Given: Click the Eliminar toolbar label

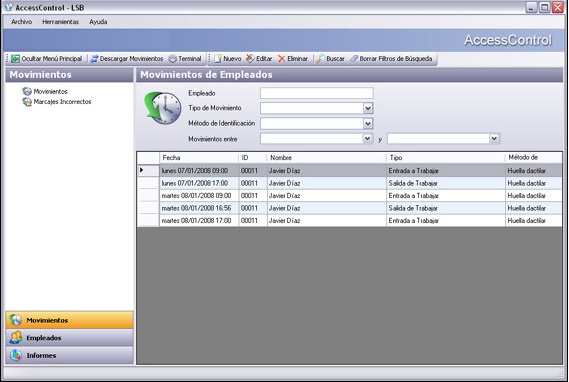Looking at the screenshot, I should [298, 59].
